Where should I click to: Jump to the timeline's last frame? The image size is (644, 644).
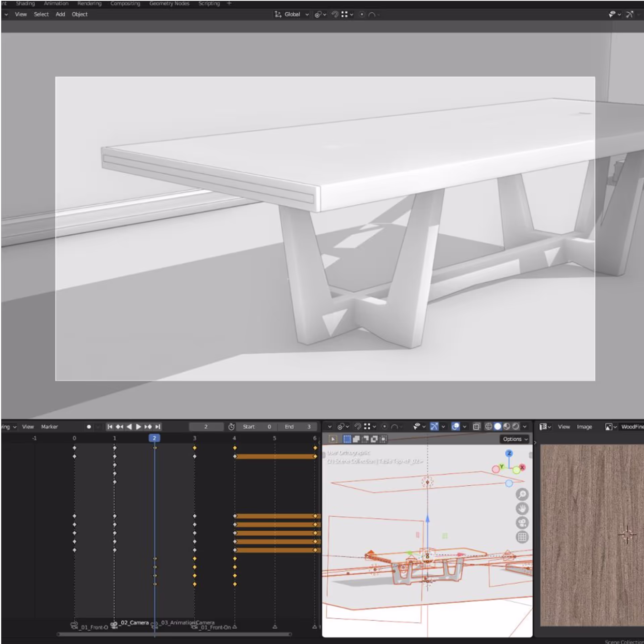pos(158,427)
